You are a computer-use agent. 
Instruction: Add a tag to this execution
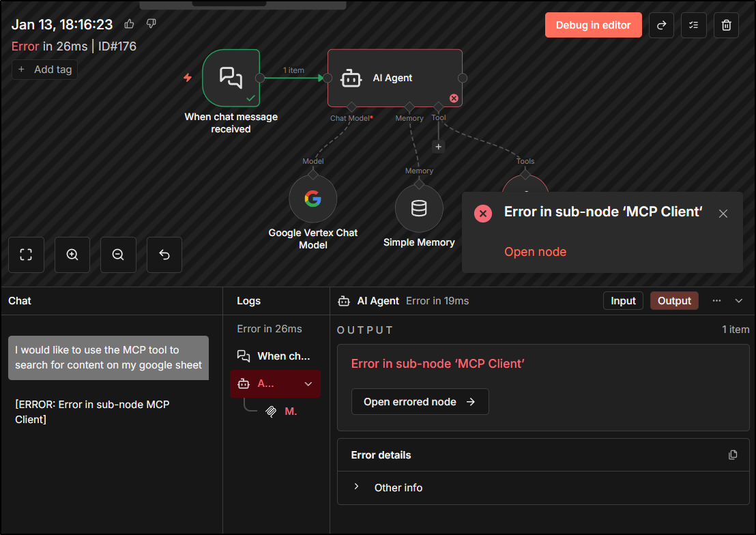pyautogui.click(x=45, y=70)
